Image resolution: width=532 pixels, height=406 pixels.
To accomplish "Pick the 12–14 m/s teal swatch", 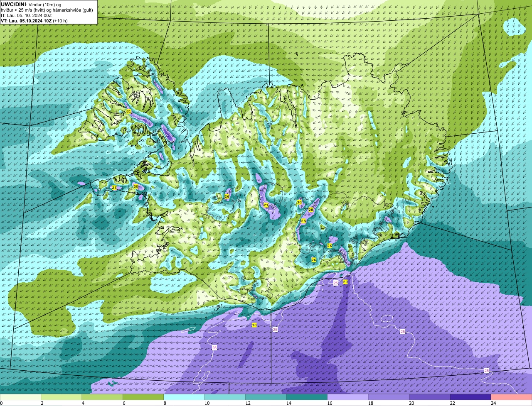I will click(266, 397).
